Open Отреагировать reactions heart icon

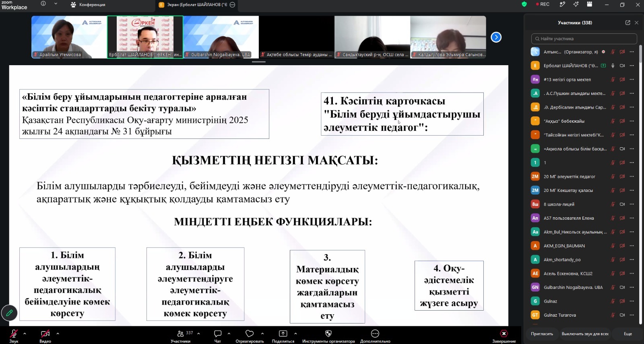(250, 334)
